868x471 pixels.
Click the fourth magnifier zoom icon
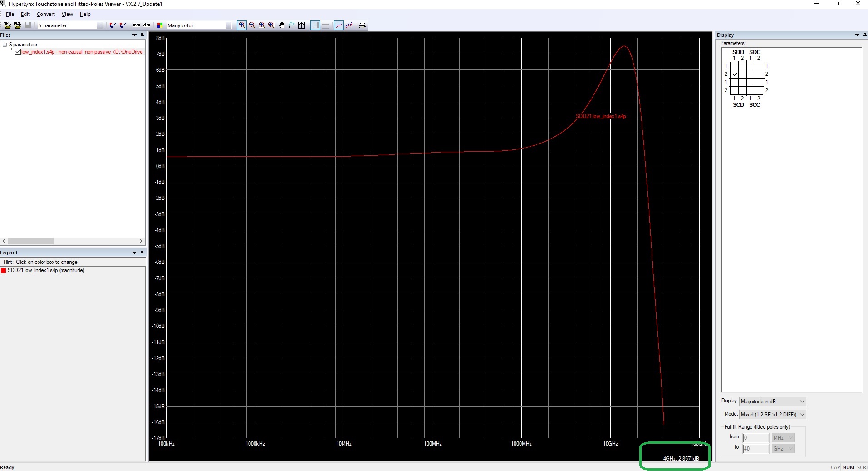(x=271, y=25)
